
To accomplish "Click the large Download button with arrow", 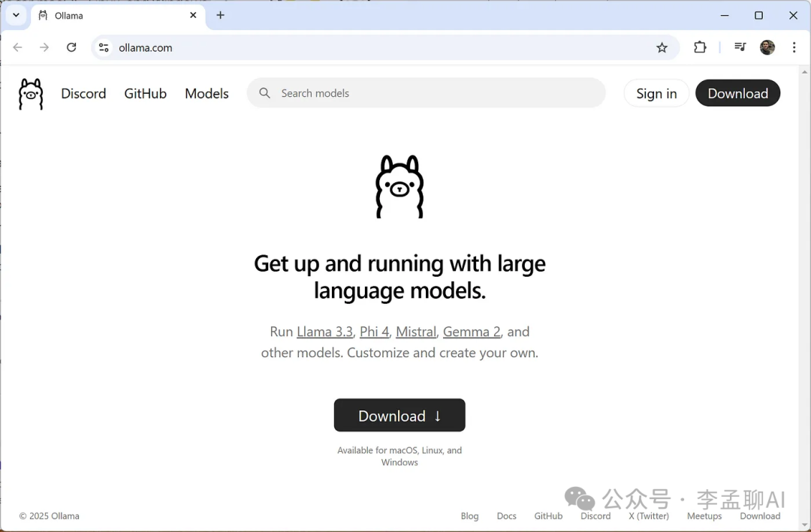I will (399, 415).
